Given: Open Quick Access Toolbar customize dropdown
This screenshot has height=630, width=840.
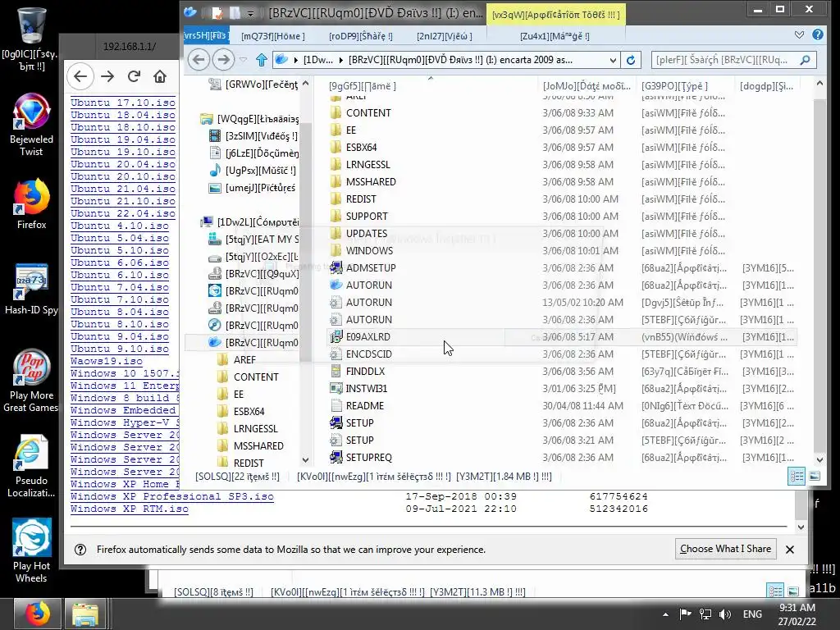Looking at the screenshot, I should pyautogui.click(x=250, y=12).
